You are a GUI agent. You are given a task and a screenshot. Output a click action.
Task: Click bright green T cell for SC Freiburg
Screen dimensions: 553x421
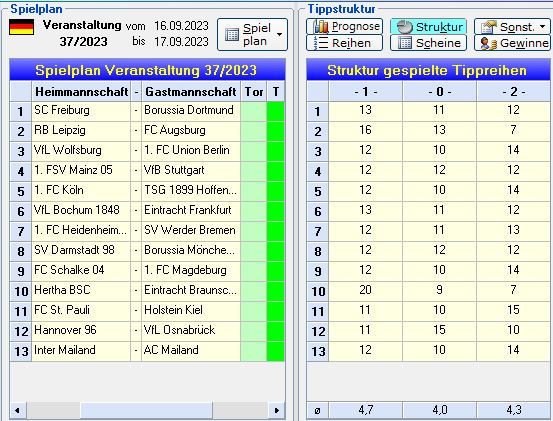tap(276, 111)
